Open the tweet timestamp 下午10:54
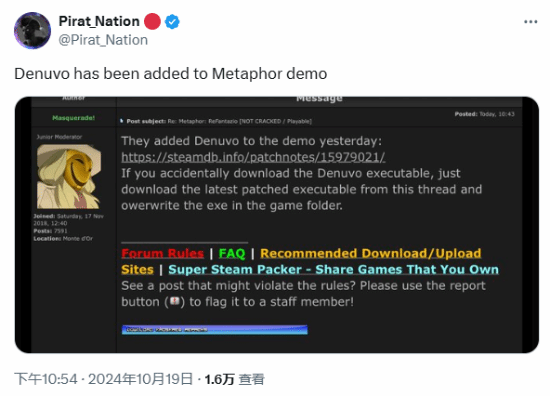This screenshot has height=396, width=550. point(46,379)
